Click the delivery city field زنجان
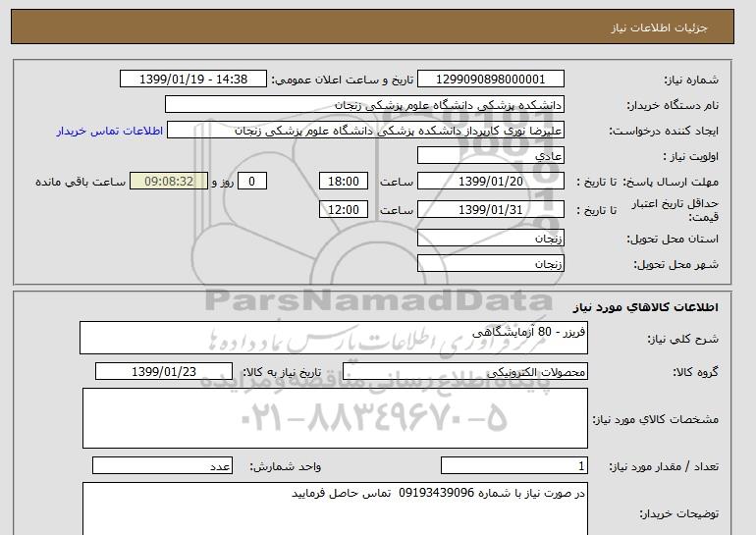756x535 pixels. pos(490,264)
